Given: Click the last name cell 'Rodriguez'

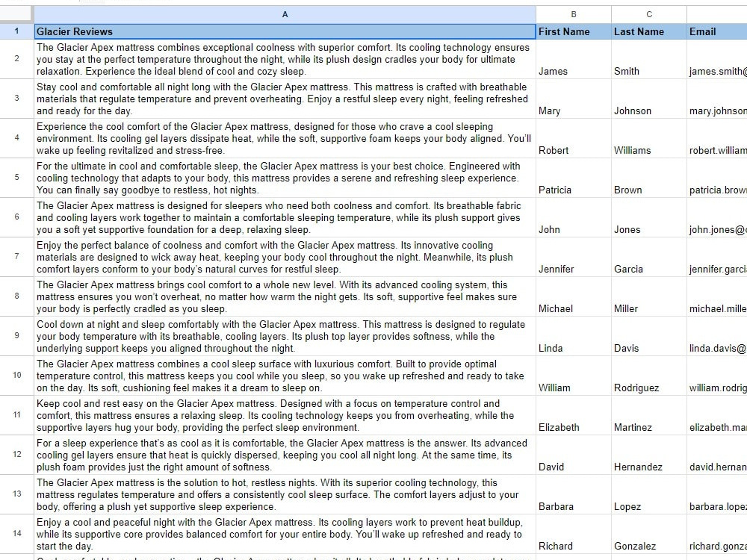Looking at the screenshot, I should point(649,376).
